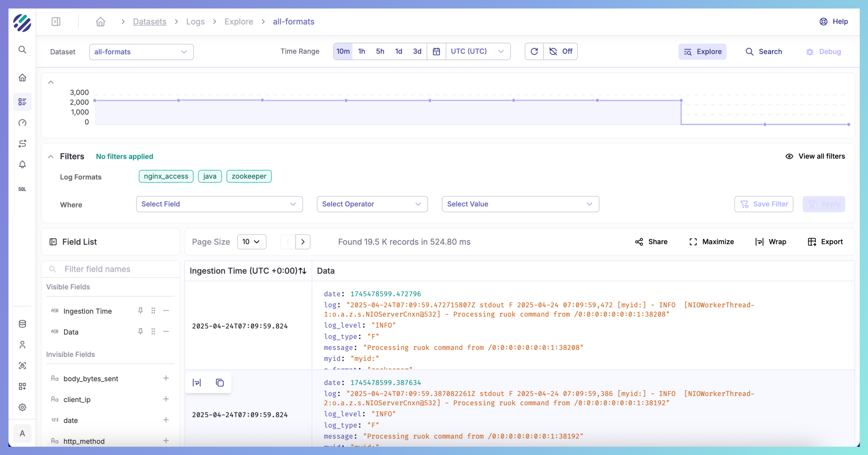Viewport: 868px width, 455px height.
Task: Toggle auto-refresh Off button
Action: click(x=561, y=51)
